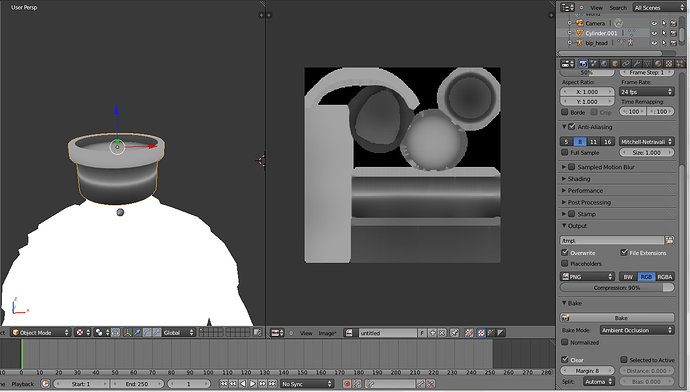690x392 pixels.
Task: Open the Object Data triangle icon
Action: [647, 64]
